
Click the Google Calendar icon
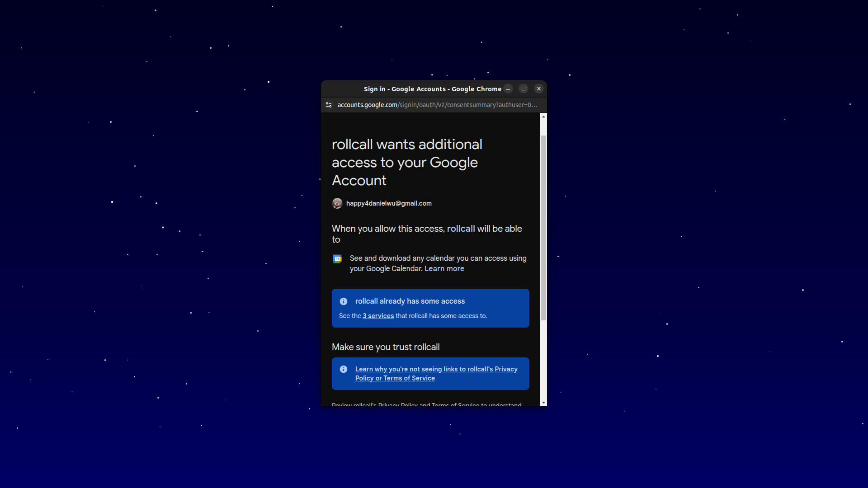(337, 259)
